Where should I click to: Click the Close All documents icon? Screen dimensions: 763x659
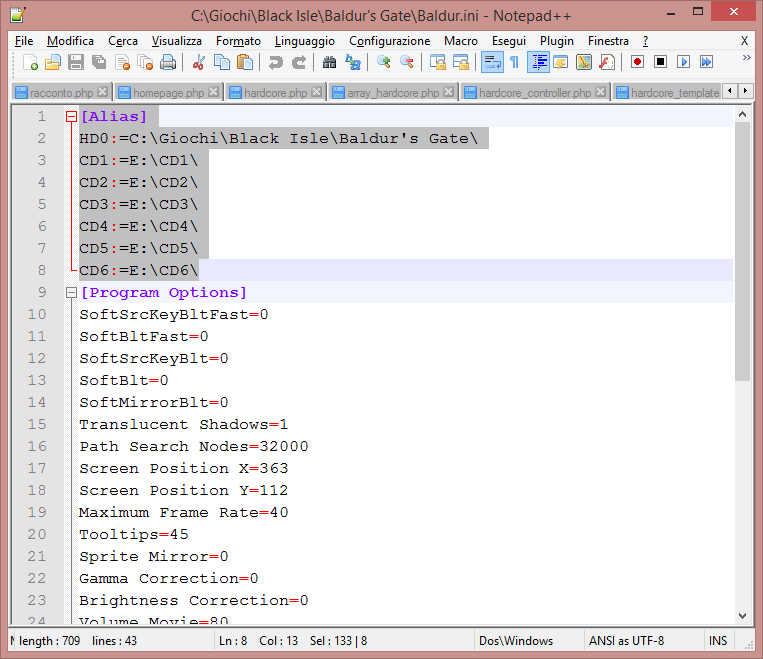tap(145, 62)
